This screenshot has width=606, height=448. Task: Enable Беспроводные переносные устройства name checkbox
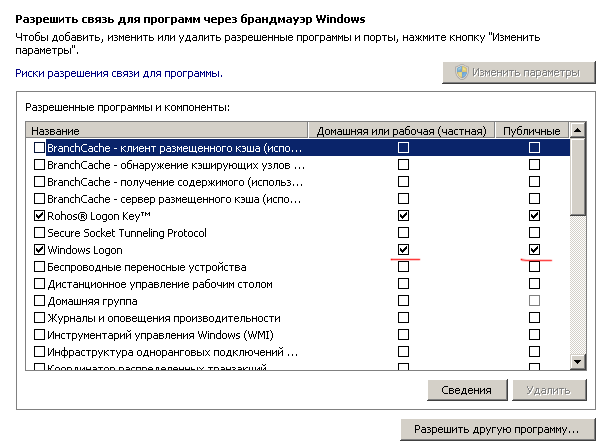point(39,267)
